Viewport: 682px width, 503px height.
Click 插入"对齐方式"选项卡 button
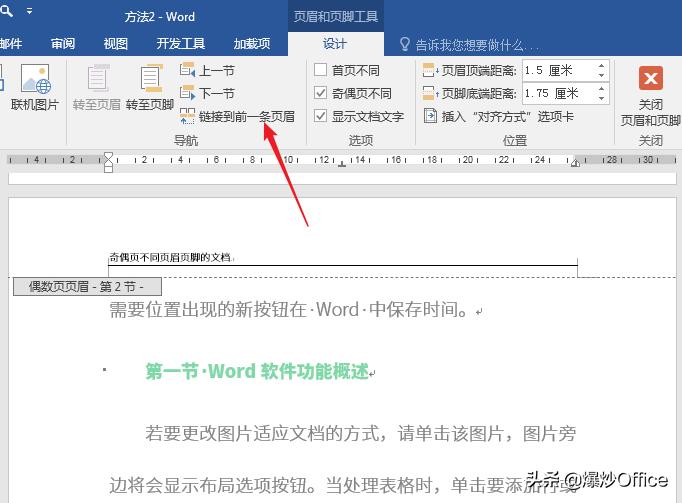499,116
